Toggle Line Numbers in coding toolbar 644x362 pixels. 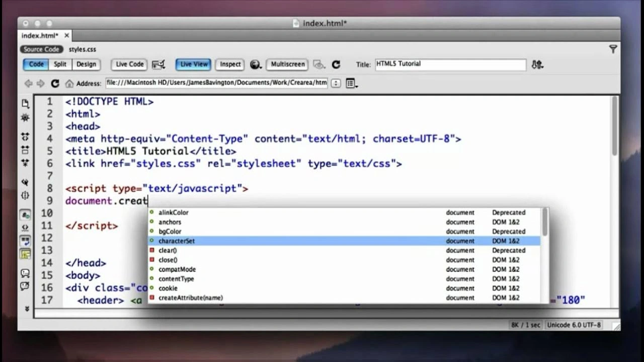(x=25, y=215)
